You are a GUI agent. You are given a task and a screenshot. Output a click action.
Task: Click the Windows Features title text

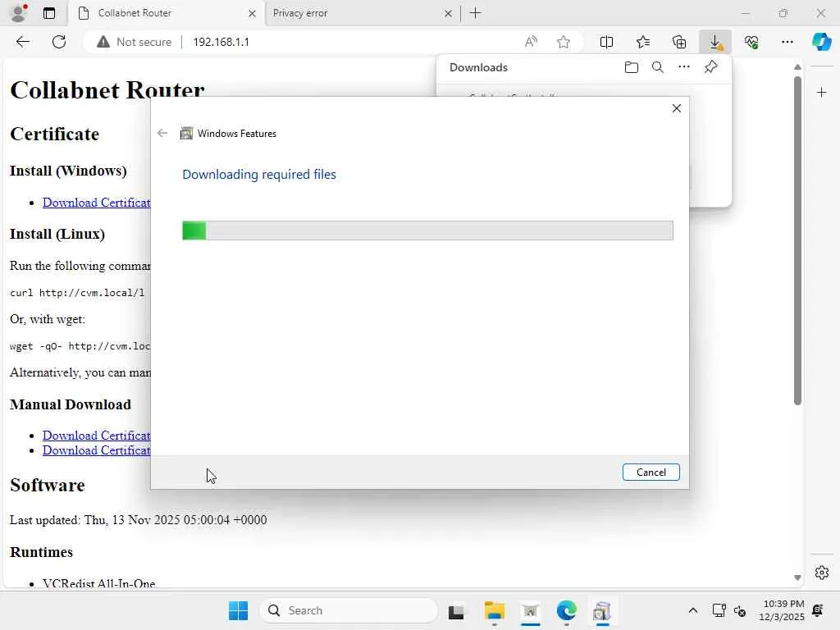[x=237, y=134]
